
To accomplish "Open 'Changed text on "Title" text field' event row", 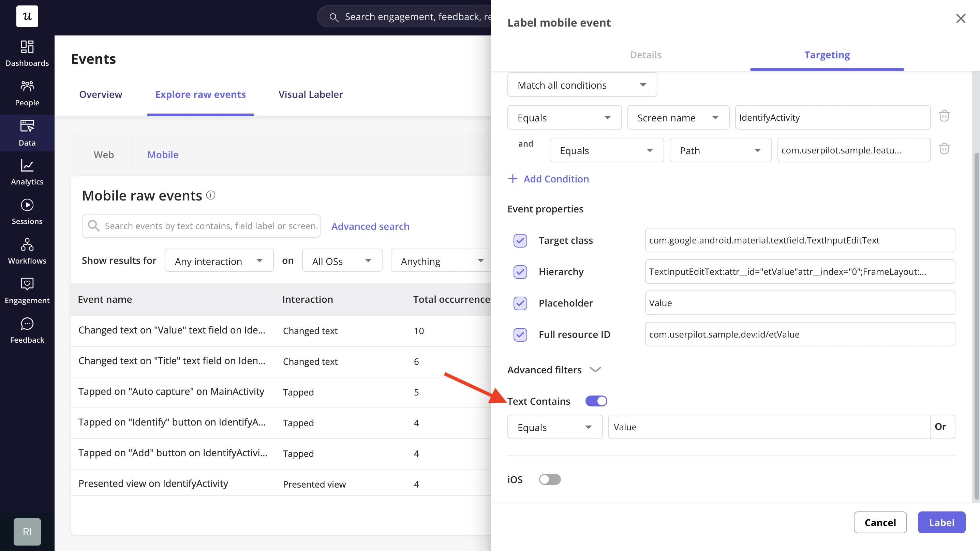I will (281, 361).
